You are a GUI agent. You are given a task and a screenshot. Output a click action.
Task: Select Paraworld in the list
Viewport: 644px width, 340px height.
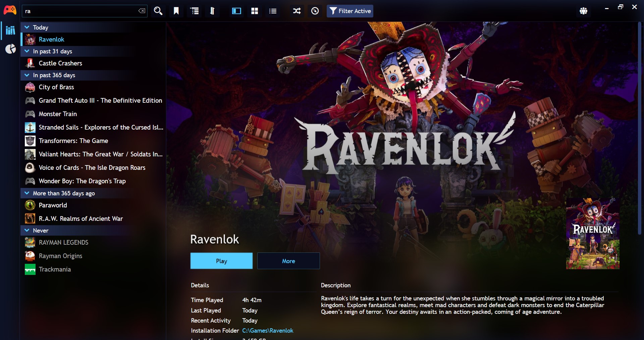click(93, 205)
